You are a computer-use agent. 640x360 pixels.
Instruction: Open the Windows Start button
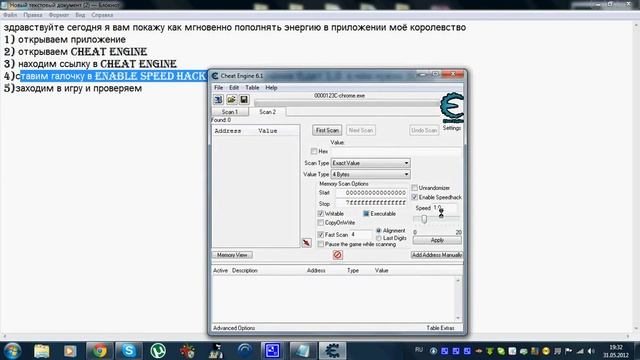[12, 351]
